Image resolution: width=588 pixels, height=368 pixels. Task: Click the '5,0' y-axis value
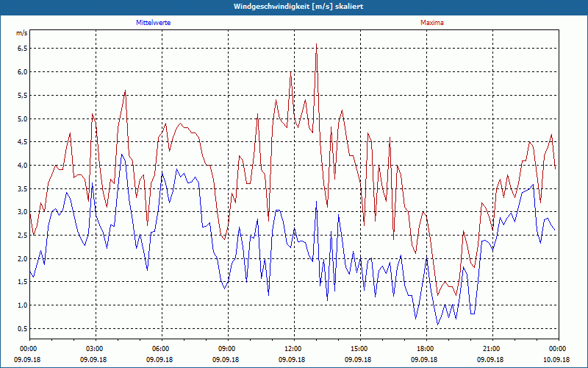tap(23, 118)
